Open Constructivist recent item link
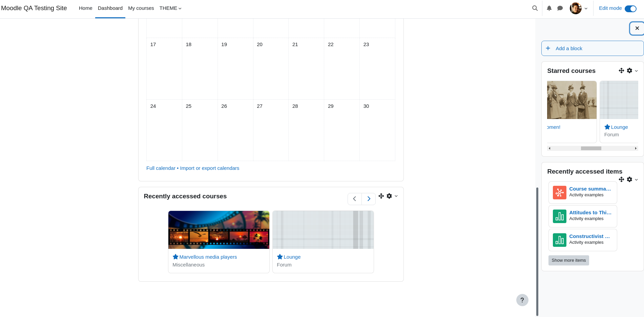The height and width of the screenshot is (317, 644). coord(589,236)
